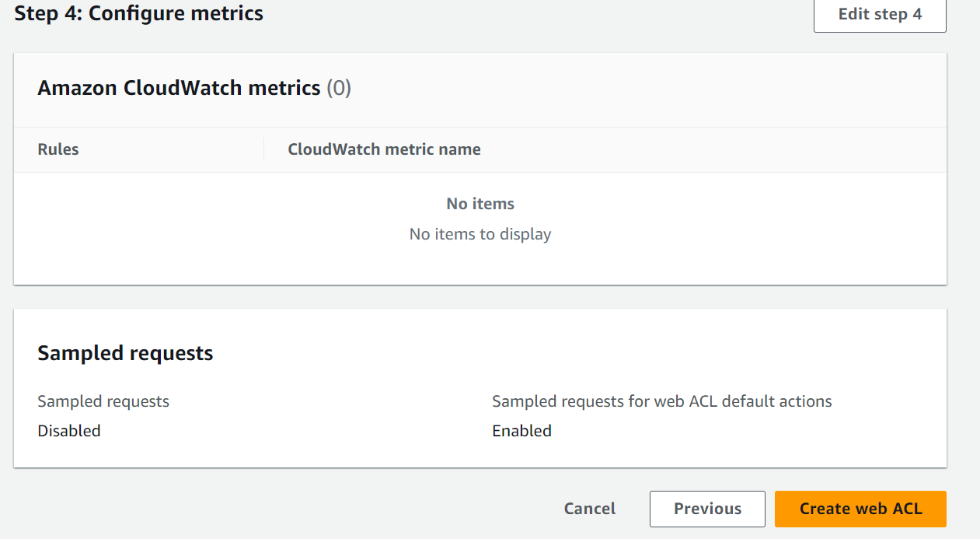Cancel the web ACL creation
Screen dimensions: 980x539
pyautogui.click(x=590, y=509)
